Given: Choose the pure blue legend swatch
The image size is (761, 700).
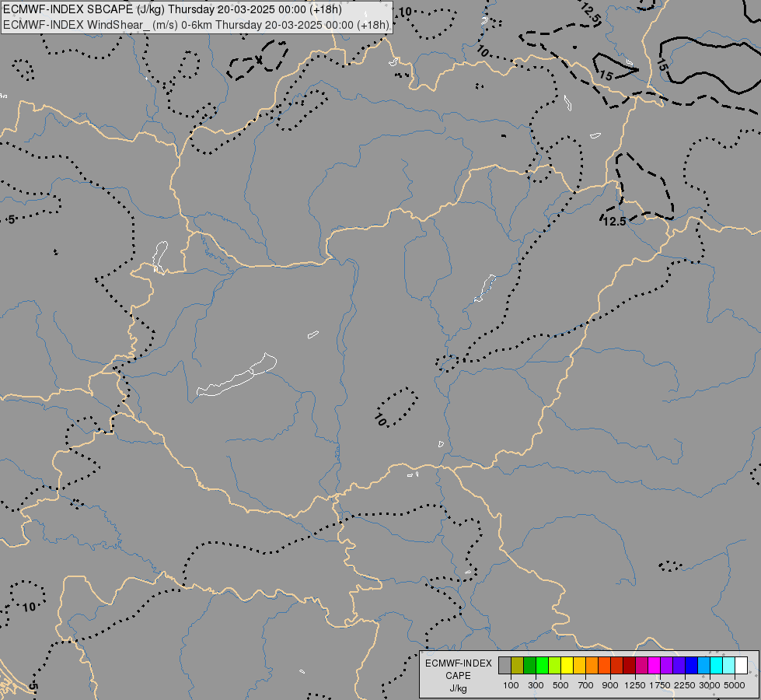Looking at the screenshot, I should (x=692, y=666).
